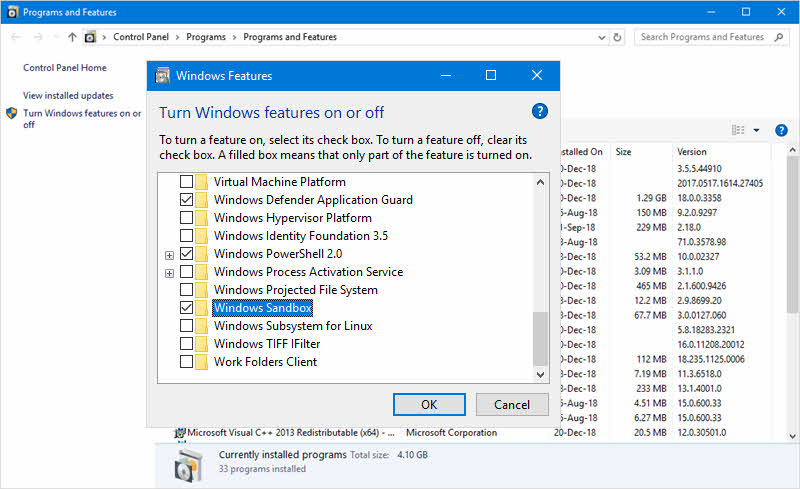Click features list scroll up arrow

540,182
